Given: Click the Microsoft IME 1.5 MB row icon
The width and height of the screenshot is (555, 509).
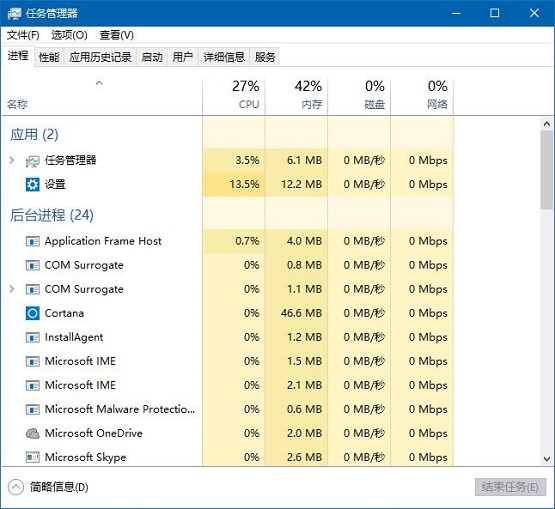Looking at the screenshot, I should pyautogui.click(x=33, y=361).
